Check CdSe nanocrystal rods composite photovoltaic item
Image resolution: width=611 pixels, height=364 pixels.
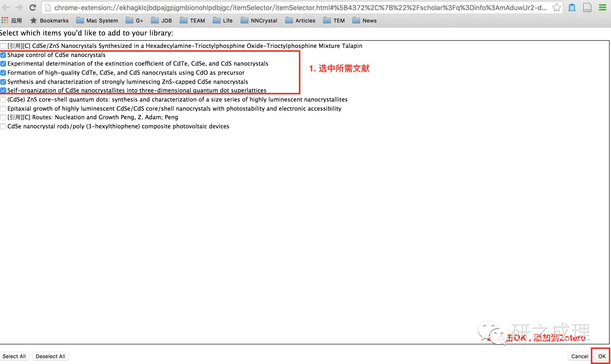click(x=3, y=127)
